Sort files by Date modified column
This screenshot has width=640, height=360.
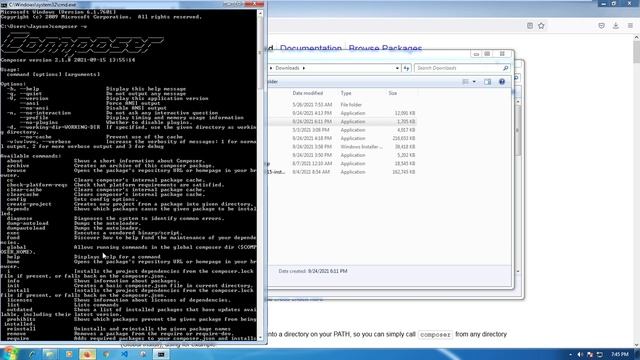click(308, 93)
